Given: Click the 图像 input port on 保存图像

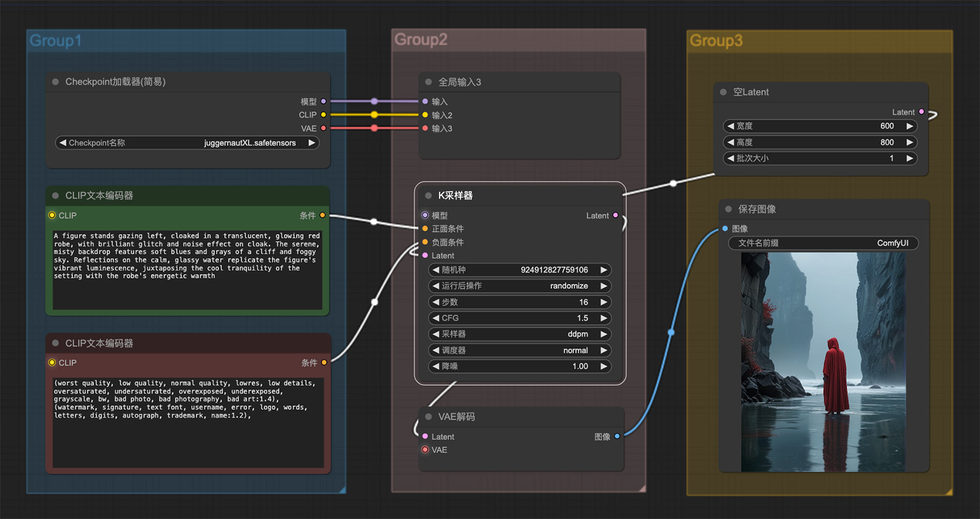Looking at the screenshot, I should 725,229.
